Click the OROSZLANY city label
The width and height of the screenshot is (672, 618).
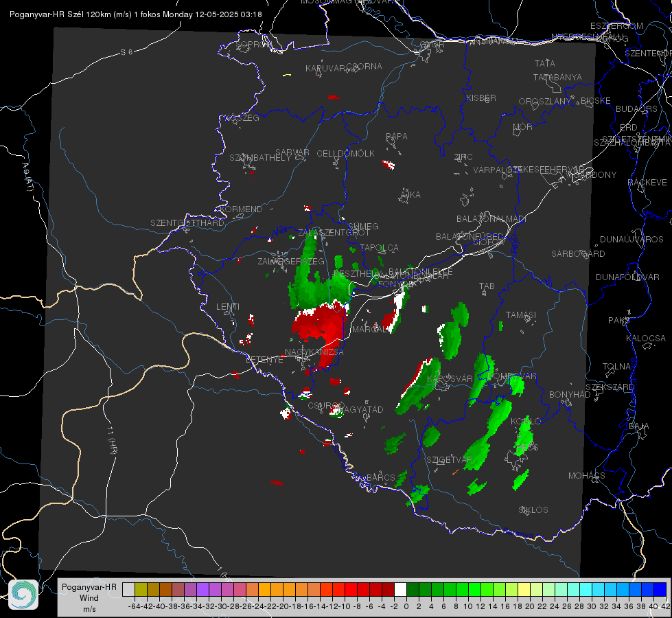(545, 102)
